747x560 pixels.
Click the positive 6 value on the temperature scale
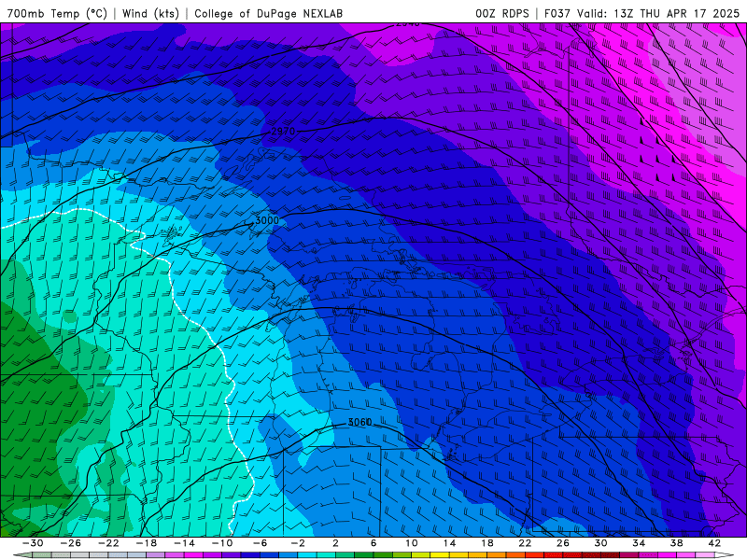(x=373, y=543)
